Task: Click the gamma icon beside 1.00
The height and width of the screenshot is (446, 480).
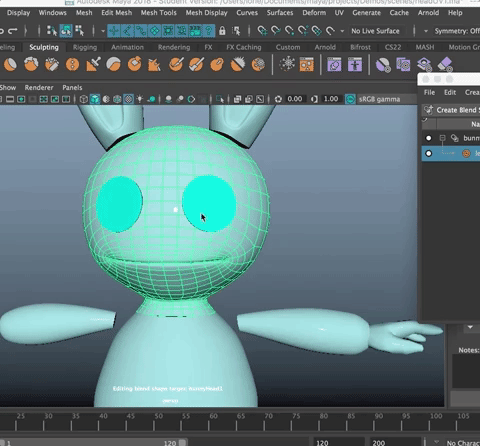Action: point(314,99)
